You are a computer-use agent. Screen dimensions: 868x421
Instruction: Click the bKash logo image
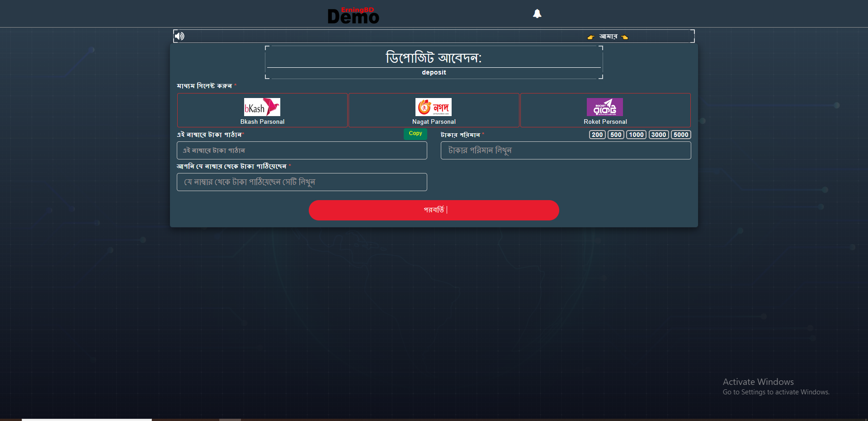[262, 107]
